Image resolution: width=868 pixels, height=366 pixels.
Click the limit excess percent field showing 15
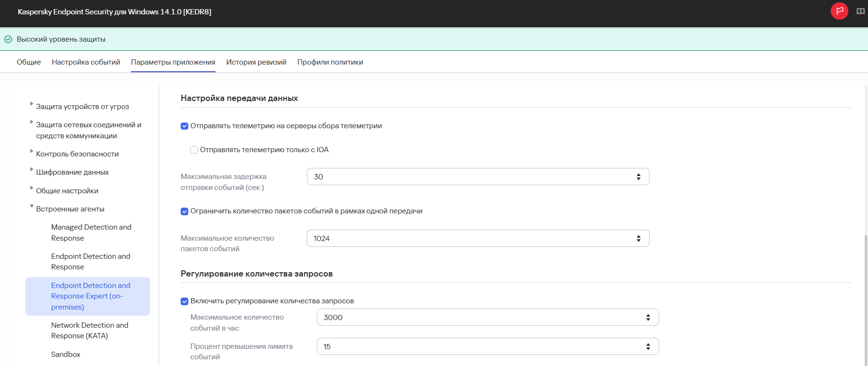(488, 346)
